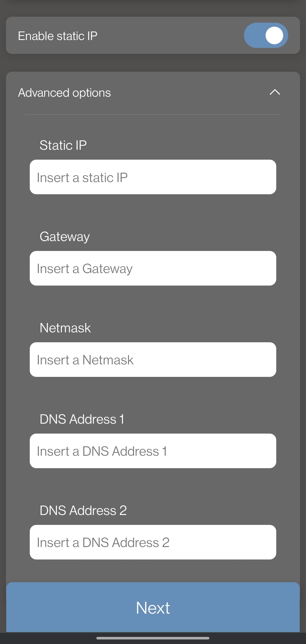Focus the Insert a DNS Address 2 field
The width and height of the screenshot is (306, 644).
(153, 542)
